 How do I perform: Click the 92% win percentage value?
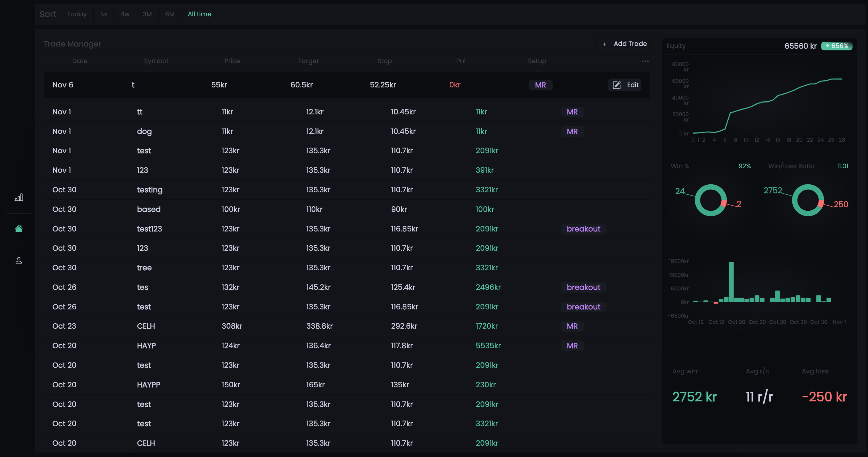(x=745, y=166)
